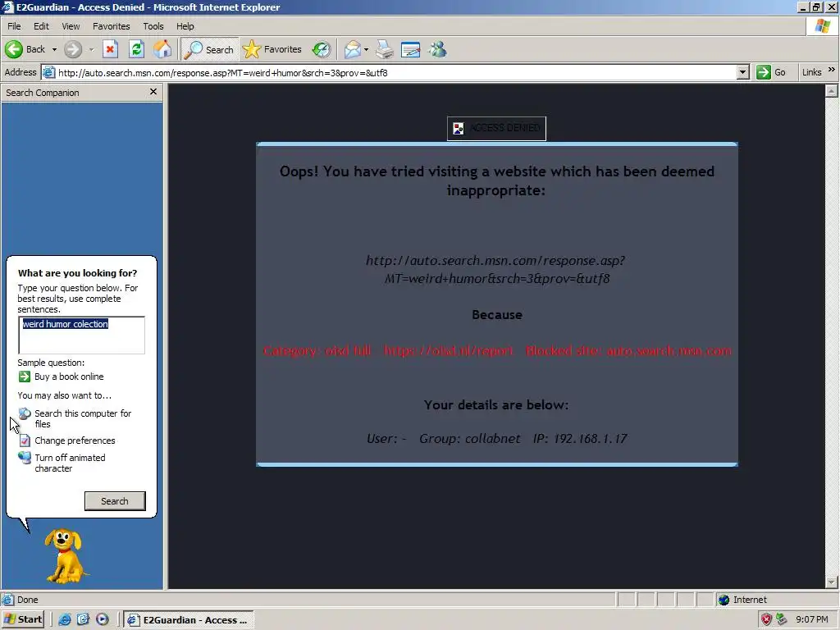Click 'Turn off animated character'
Image resolution: width=840 pixels, height=630 pixels.
coord(71,463)
